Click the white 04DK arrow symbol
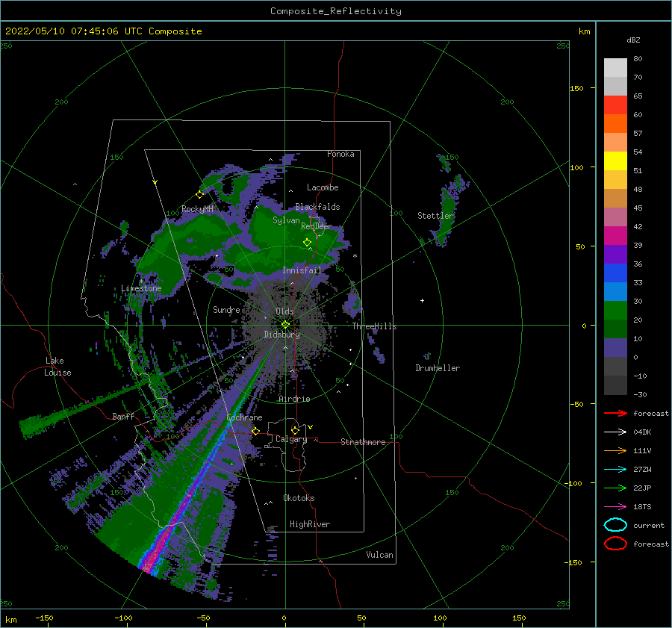The width and height of the screenshot is (672, 628). 615,432
